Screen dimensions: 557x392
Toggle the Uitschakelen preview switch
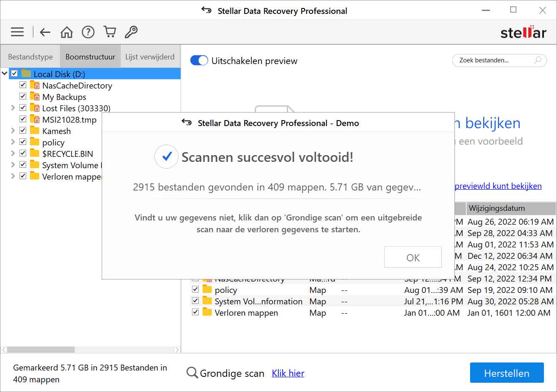[199, 61]
